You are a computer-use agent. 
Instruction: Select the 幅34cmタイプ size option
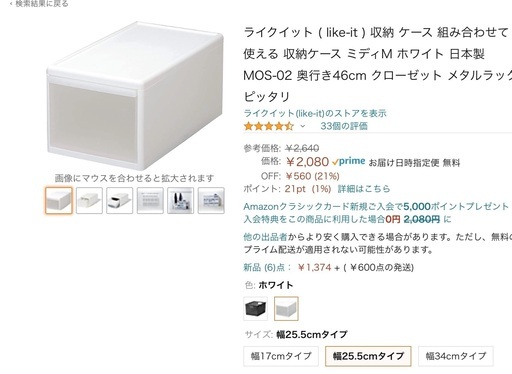click(x=456, y=356)
